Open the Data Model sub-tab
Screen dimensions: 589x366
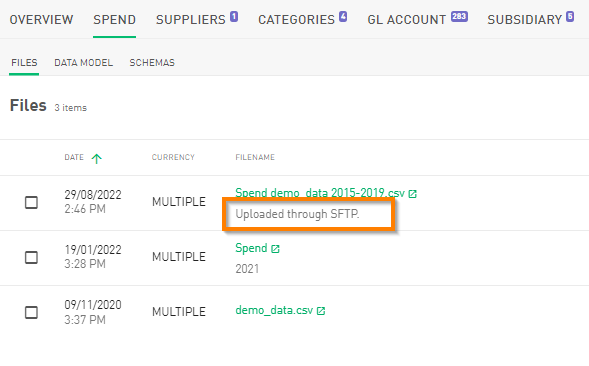click(x=83, y=63)
